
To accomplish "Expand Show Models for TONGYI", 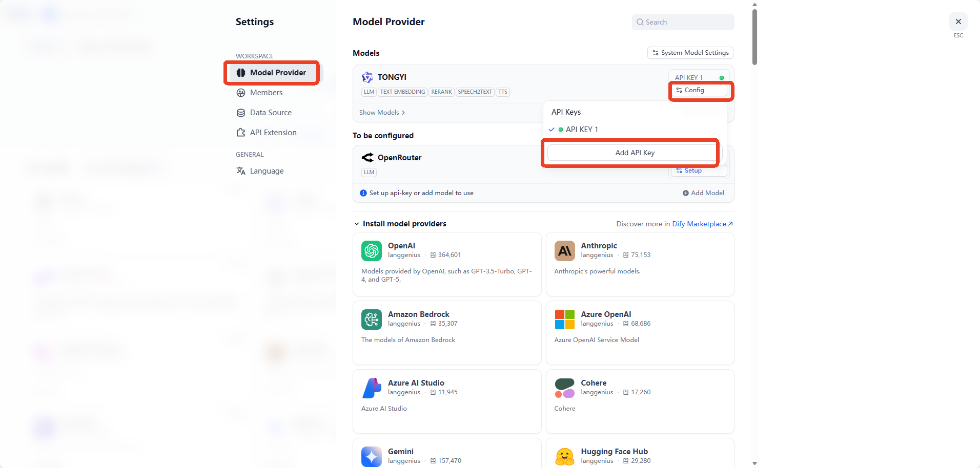I will pyautogui.click(x=382, y=113).
